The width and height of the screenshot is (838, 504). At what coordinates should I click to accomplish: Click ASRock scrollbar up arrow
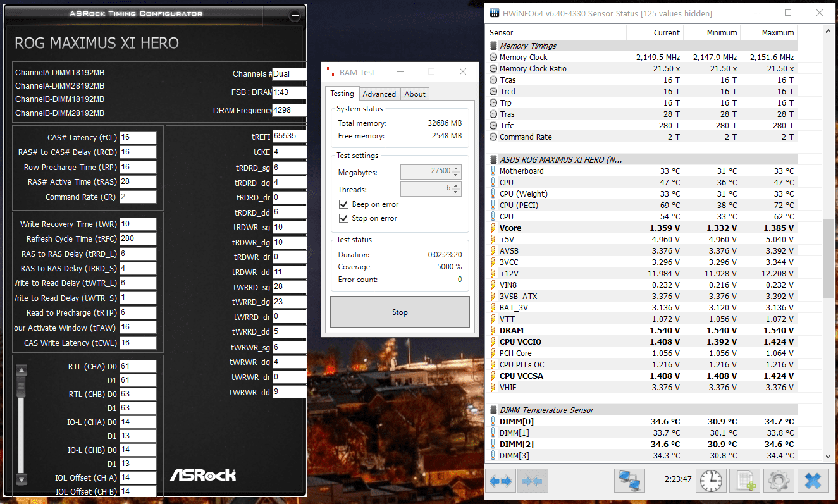[21, 371]
